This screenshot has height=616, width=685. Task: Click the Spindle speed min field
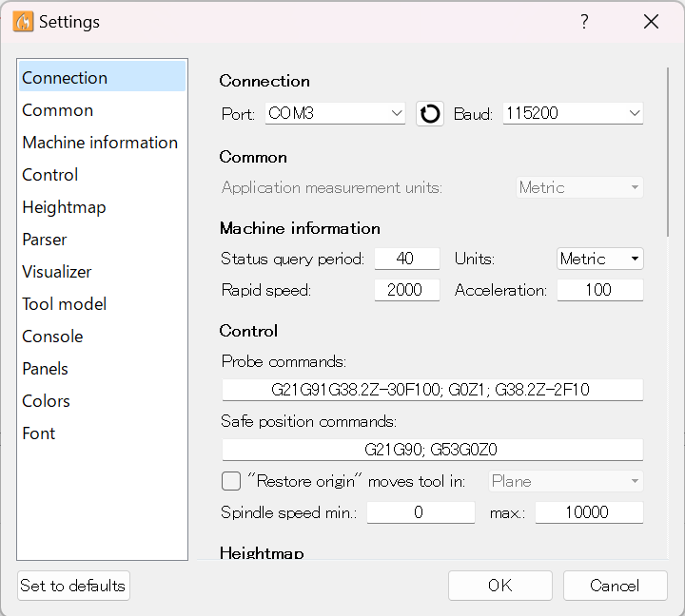click(x=421, y=512)
